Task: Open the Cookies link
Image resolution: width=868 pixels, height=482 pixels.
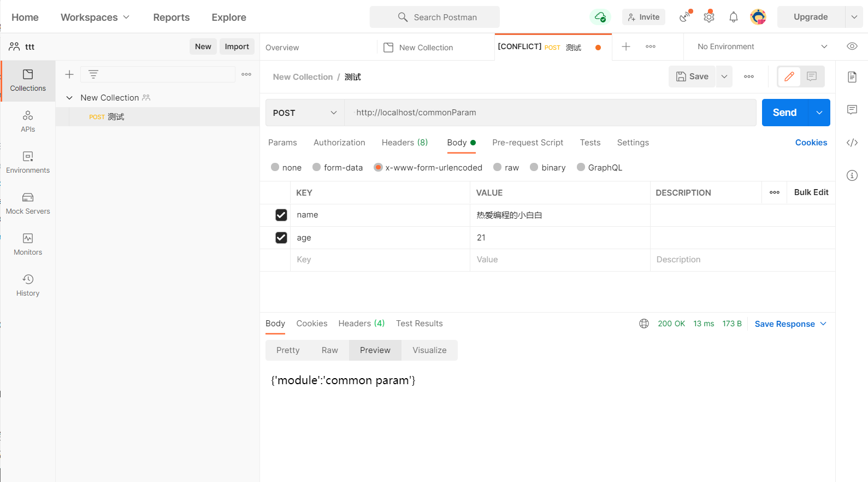Action: [811, 143]
